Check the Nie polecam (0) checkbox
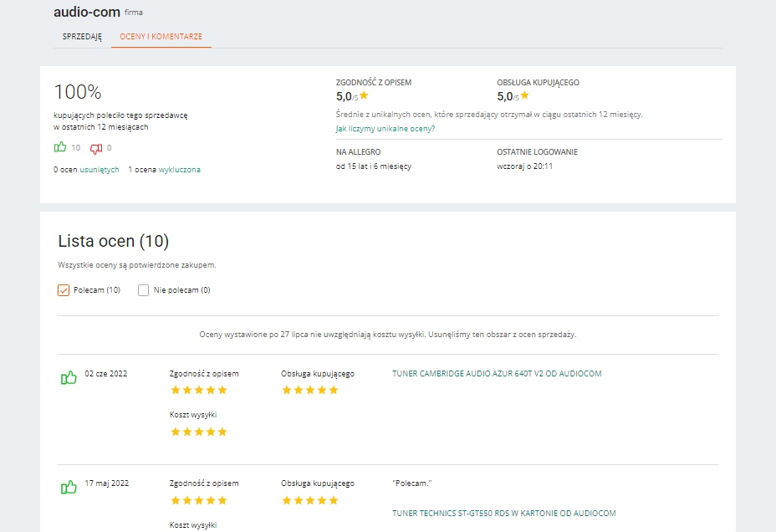 (144, 290)
